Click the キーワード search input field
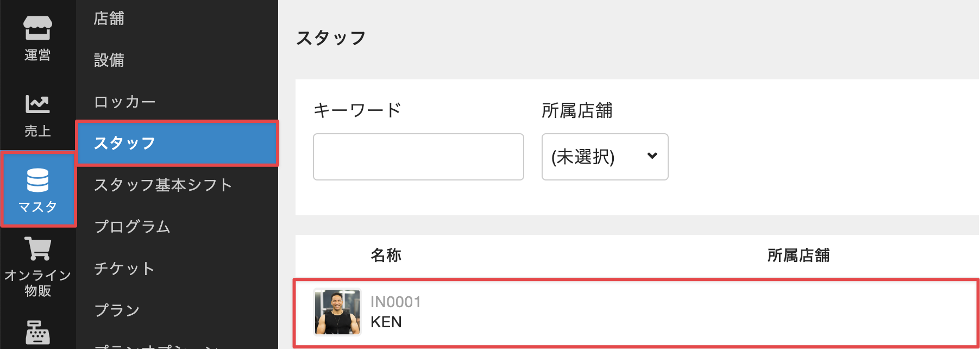Screen dimensions: 980x349 coord(418,157)
